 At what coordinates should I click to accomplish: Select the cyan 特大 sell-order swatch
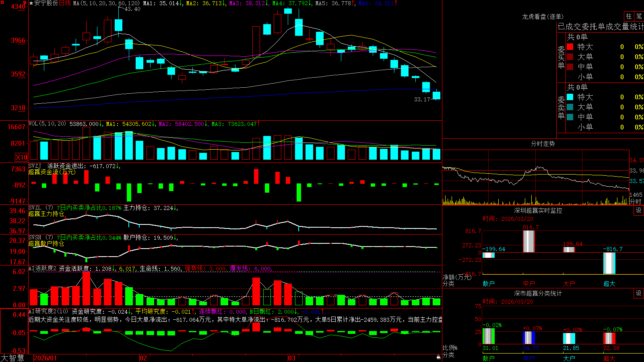point(570,97)
